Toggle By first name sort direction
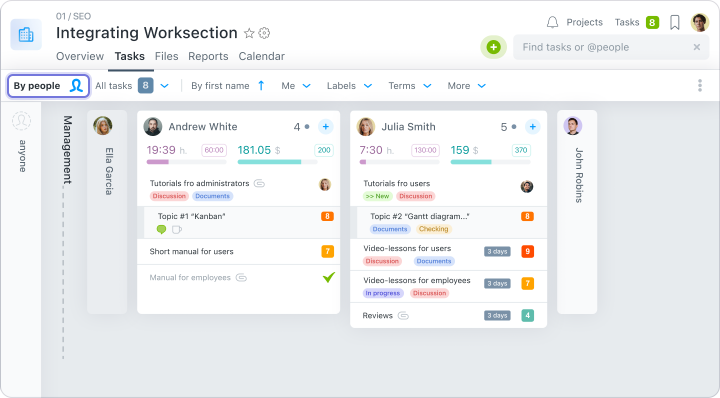720x398 pixels. [x=261, y=85]
